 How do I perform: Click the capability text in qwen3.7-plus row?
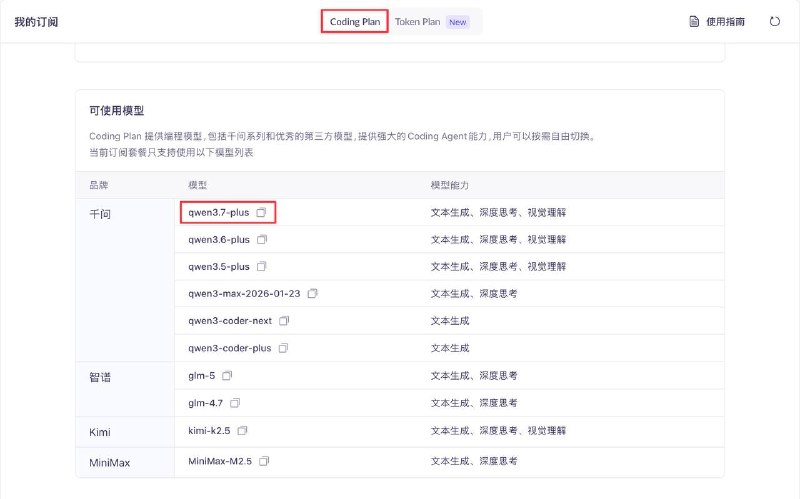click(x=498, y=213)
